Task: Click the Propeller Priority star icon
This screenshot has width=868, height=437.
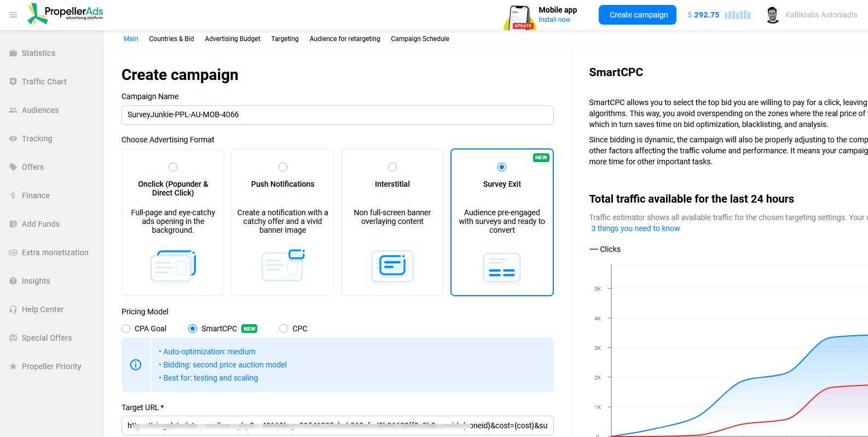Action: tap(13, 366)
